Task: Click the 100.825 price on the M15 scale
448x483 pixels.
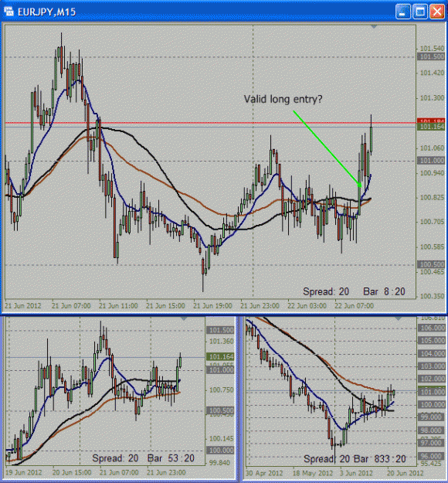Action: click(433, 197)
